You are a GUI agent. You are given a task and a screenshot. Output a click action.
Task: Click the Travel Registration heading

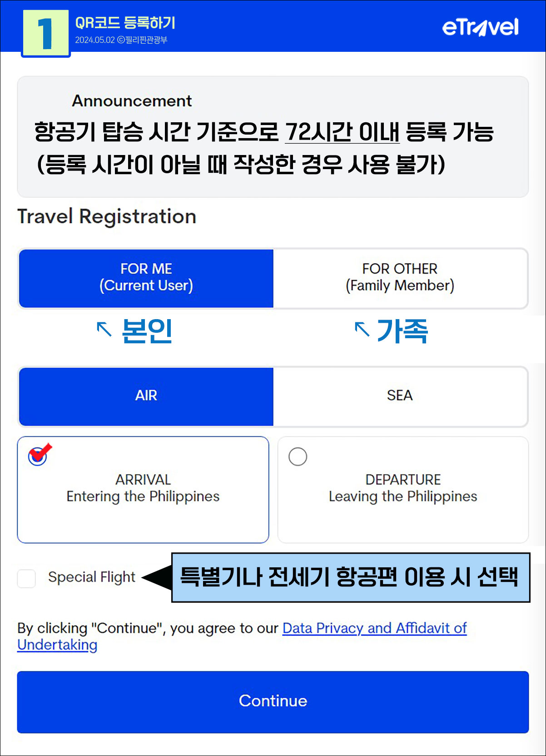tap(107, 217)
